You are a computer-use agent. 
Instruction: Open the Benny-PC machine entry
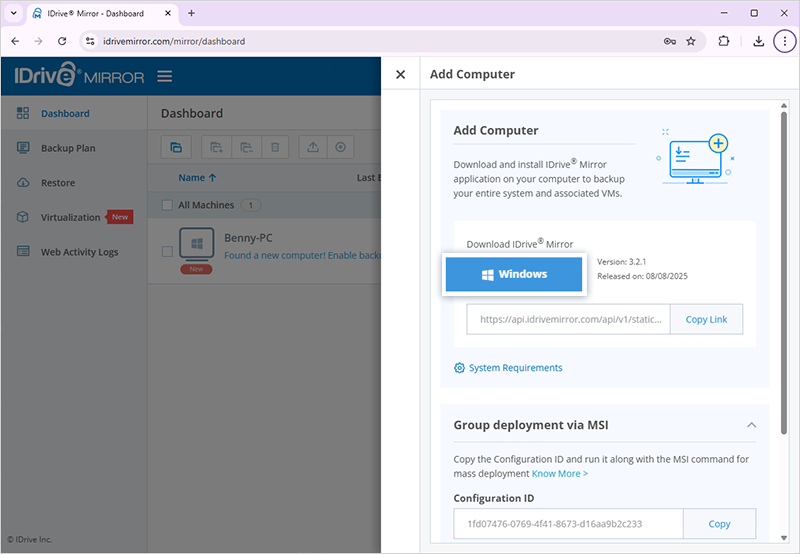click(248, 238)
